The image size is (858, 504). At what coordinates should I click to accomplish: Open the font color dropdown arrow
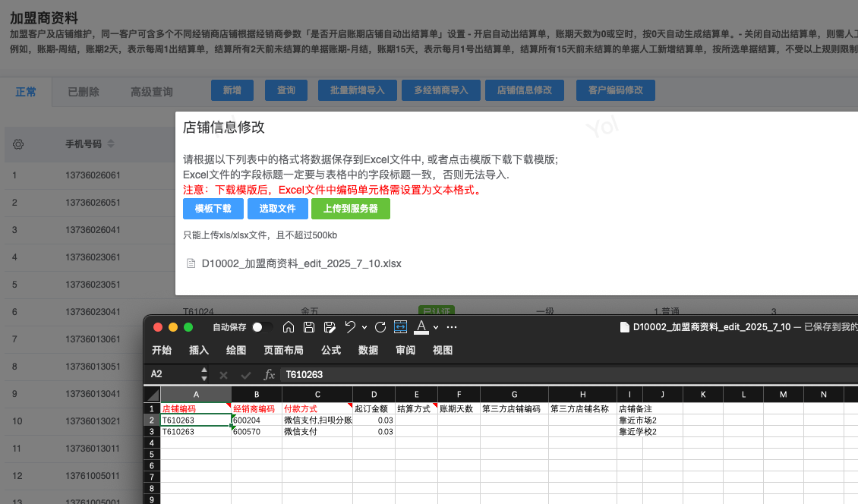(436, 328)
